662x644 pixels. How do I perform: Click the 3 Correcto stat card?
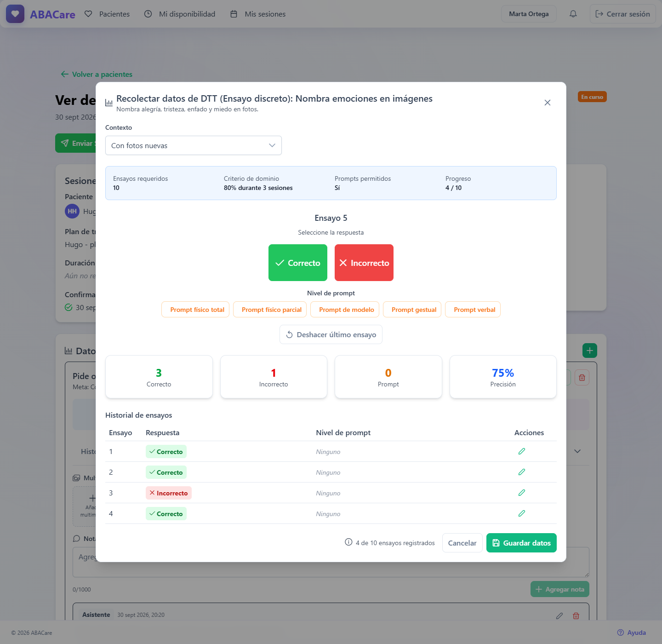tap(159, 377)
